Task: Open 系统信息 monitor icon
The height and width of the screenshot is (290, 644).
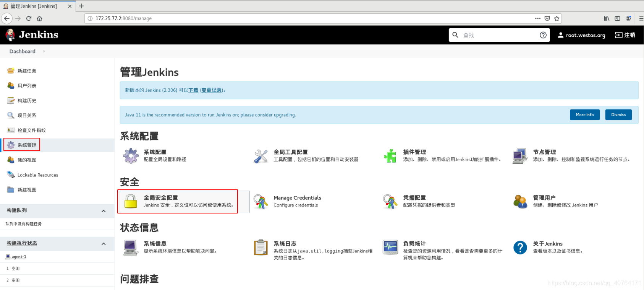Action: (x=131, y=248)
